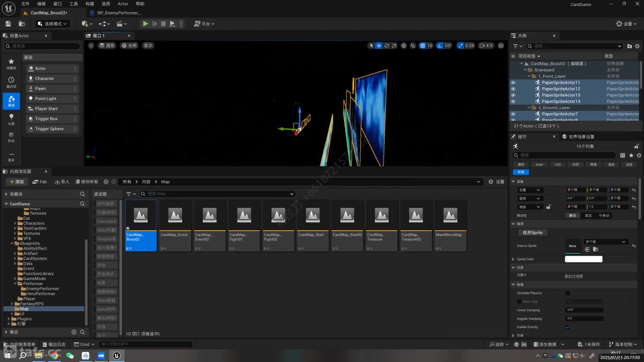The height and width of the screenshot is (362, 644).
Task: Click the translate move tool icon
Action: click(x=379, y=46)
